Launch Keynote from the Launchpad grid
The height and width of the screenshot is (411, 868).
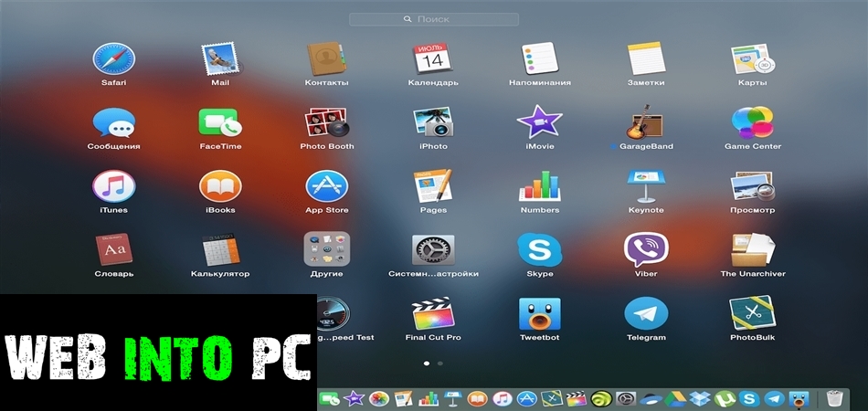(x=646, y=185)
